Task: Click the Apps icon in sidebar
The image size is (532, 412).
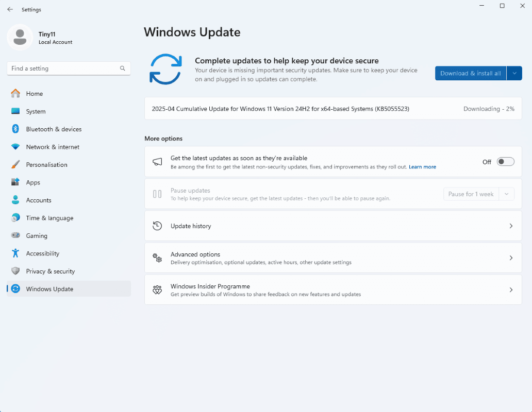Action: (15, 182)
